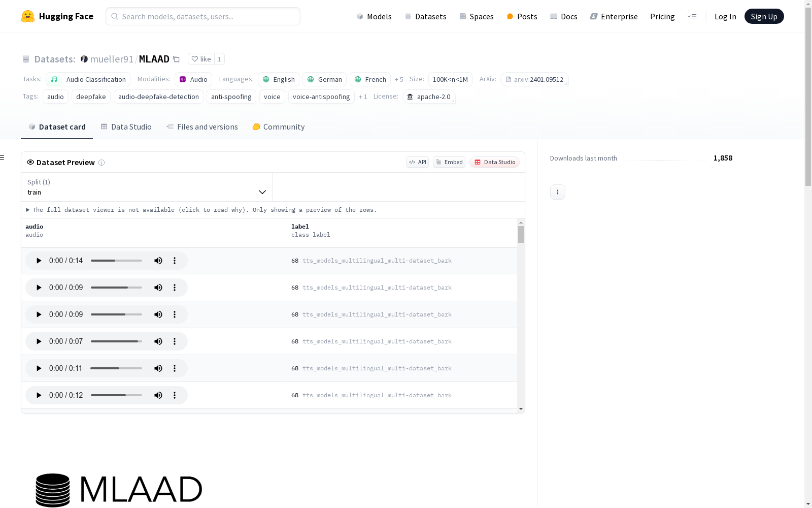
Task: Select the voice-antispoofing tag
Action: (x=321, y=97)
